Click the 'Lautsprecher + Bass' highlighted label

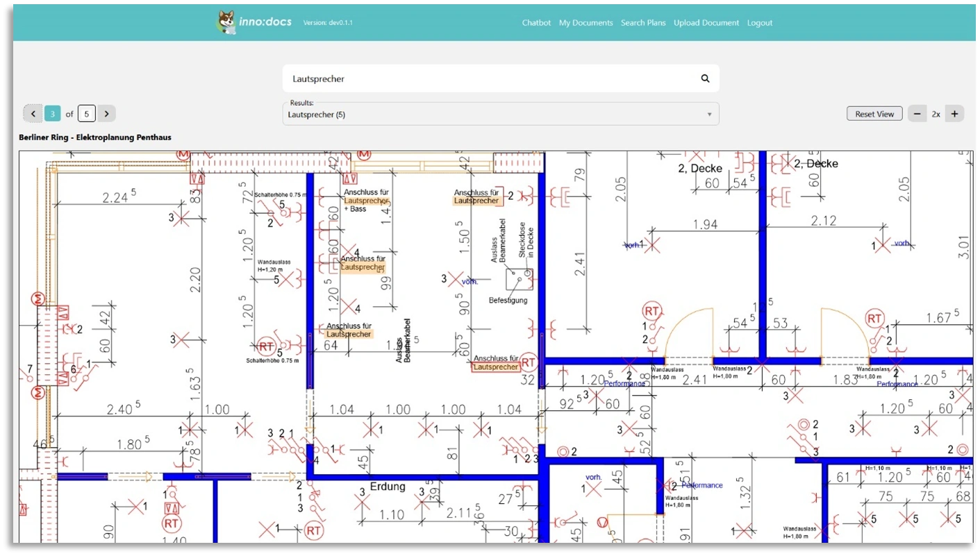[365, 201]
